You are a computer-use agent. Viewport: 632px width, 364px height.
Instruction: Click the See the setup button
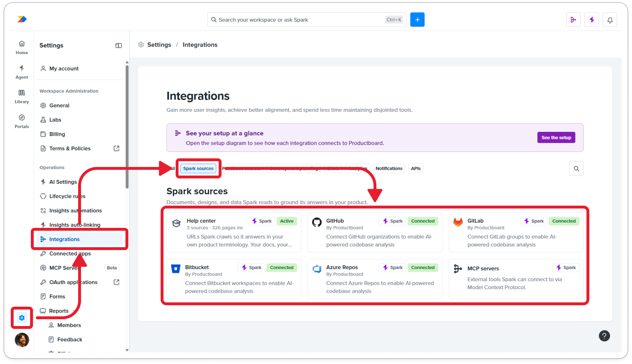556,138
